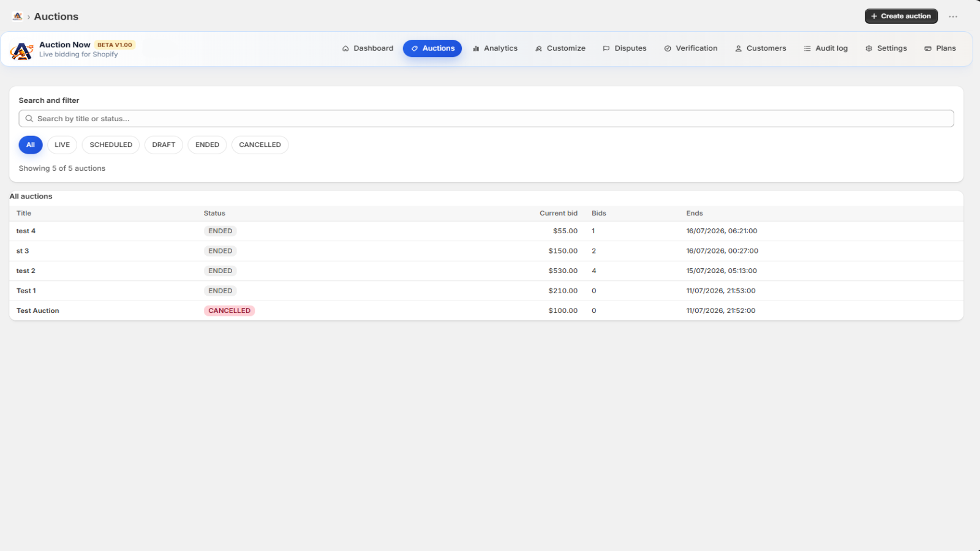
Task: Open the Dashboard tab
Action: click(367, 48)
